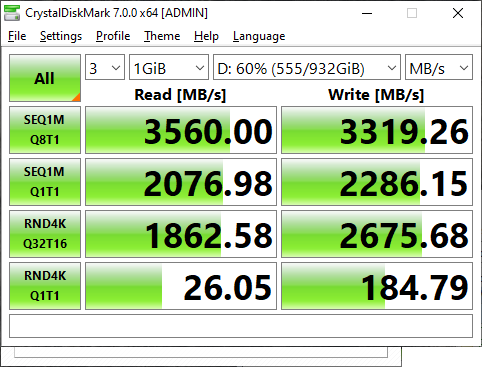Run the SEQ1M Q8T1 test

coord(45,130)
